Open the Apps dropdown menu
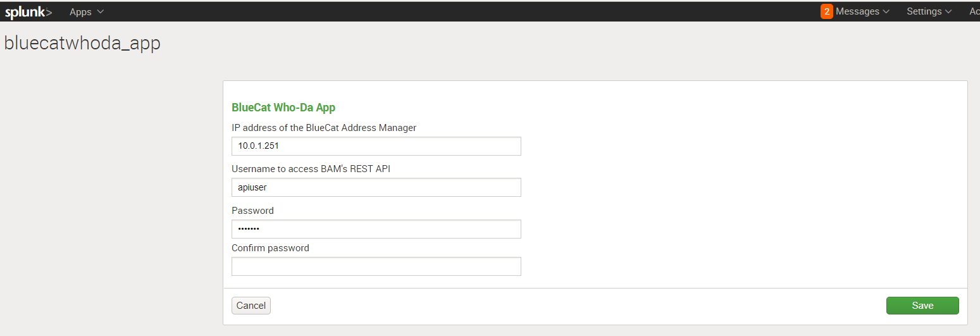 pyautogui.click(x=87, y=12)
